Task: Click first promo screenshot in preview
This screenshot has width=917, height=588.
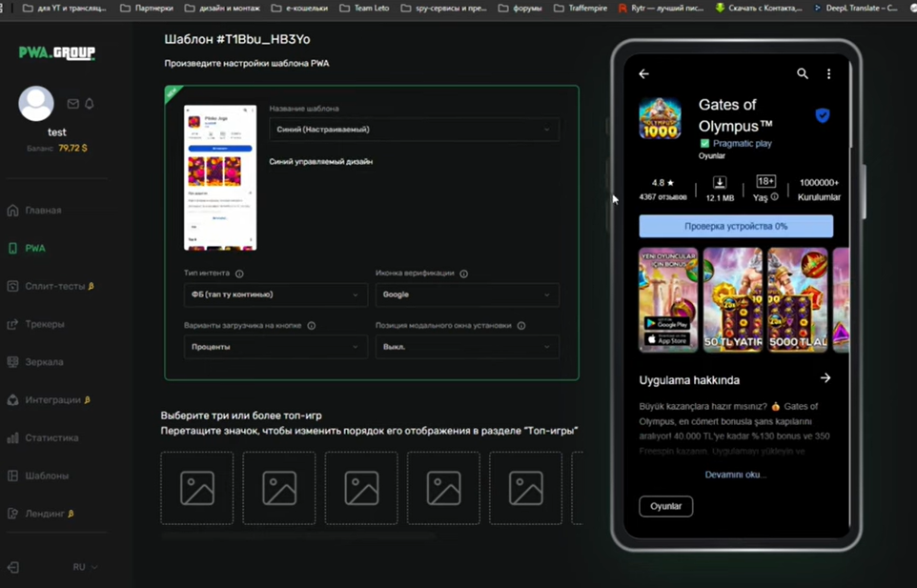Action: click(668, 300)
